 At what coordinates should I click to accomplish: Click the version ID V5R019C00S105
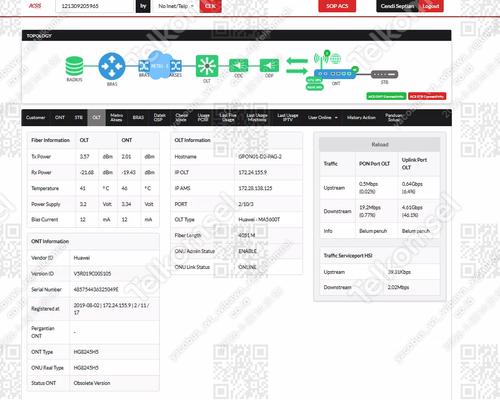92,274
